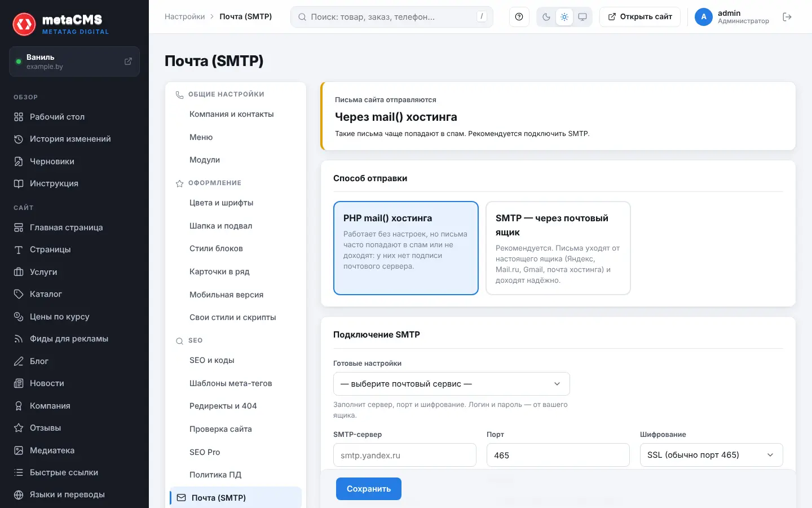
Task: Click the Каталог tag icon
Action: 19,294
